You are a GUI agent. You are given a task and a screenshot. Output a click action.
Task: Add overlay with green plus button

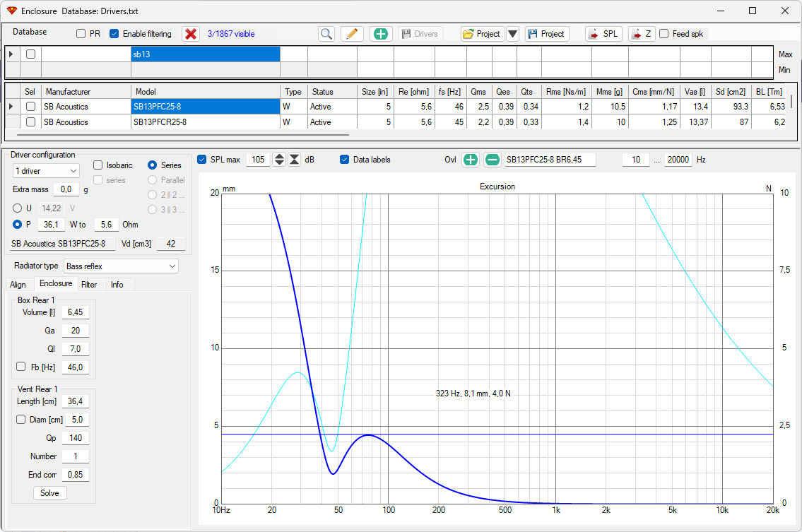coord(470,160)
